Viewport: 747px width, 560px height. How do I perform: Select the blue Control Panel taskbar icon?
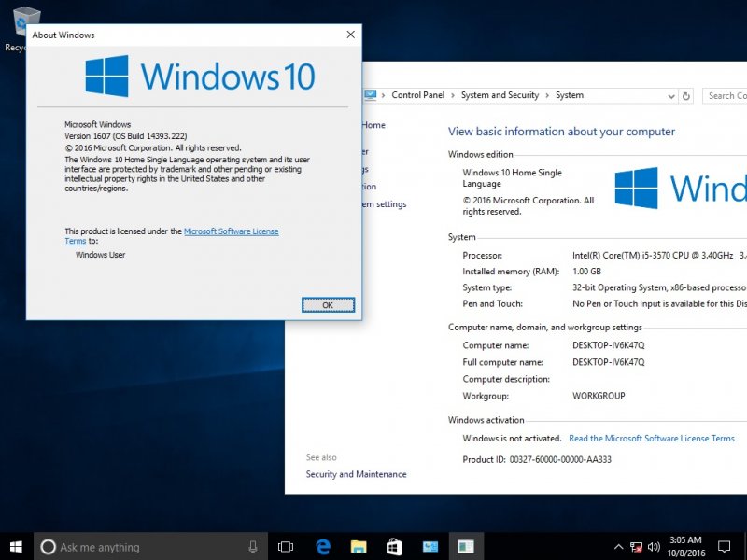tap(430, 547)
